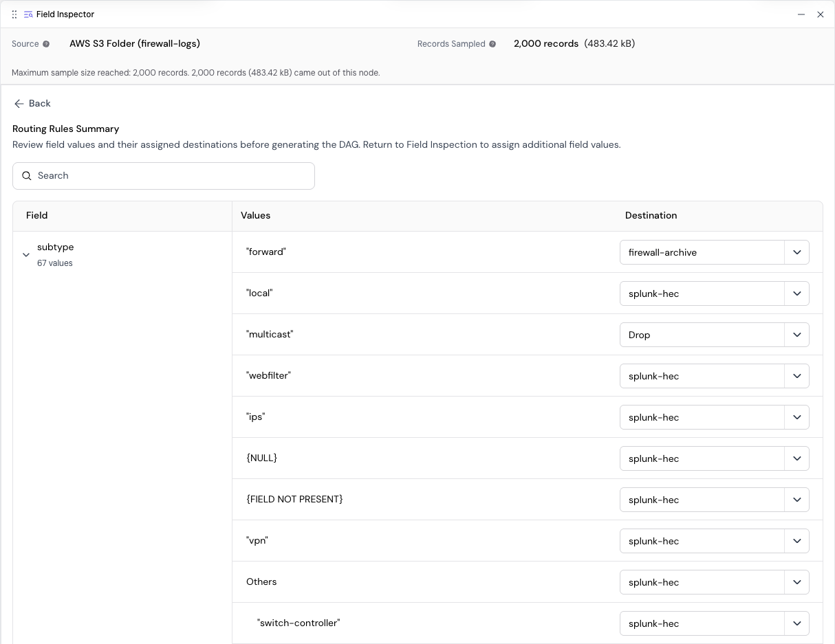Image resolution: width=835 pixels, height=644 pixels.
Task: Click AWS S3 Folder (firewall-logs) source name
Action: coord(135,44)
